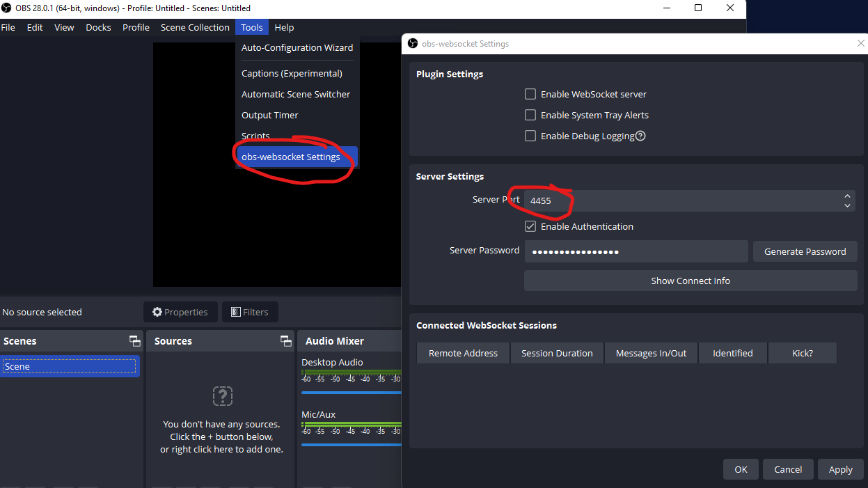Click the Scenes dock title

(19, 341)
